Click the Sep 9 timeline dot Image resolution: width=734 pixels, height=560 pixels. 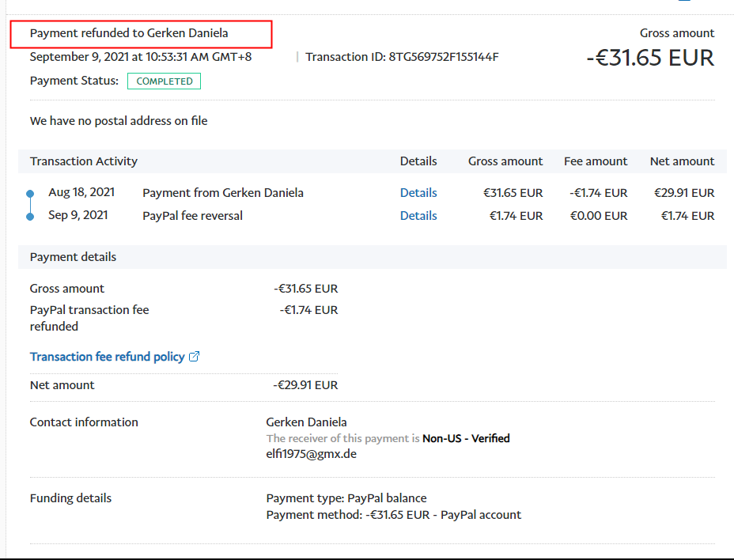coord(30,216)
